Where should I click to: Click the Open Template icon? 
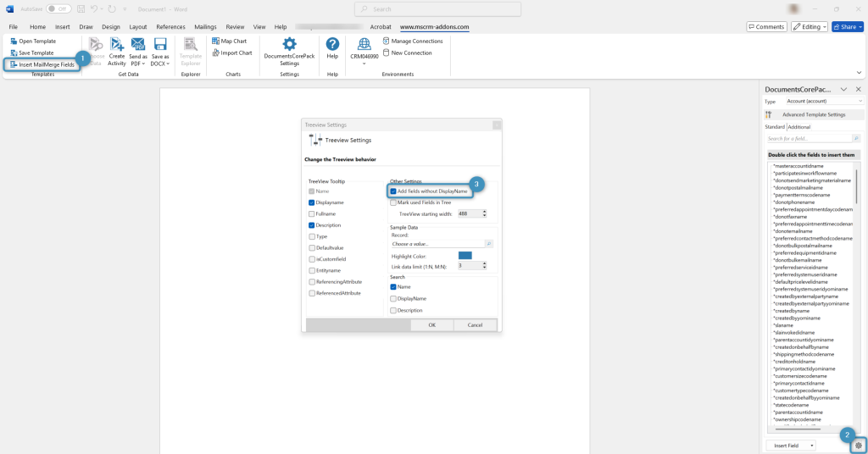point(14,41)
